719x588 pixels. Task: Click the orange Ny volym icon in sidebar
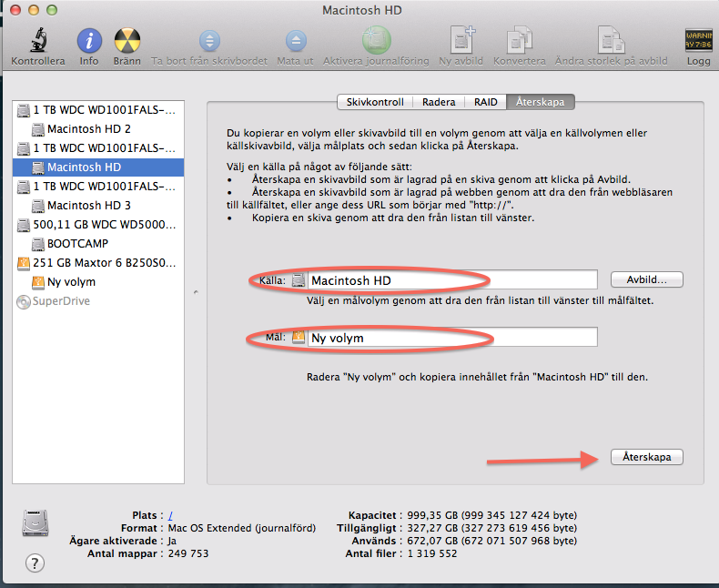(x=38, y=282)
